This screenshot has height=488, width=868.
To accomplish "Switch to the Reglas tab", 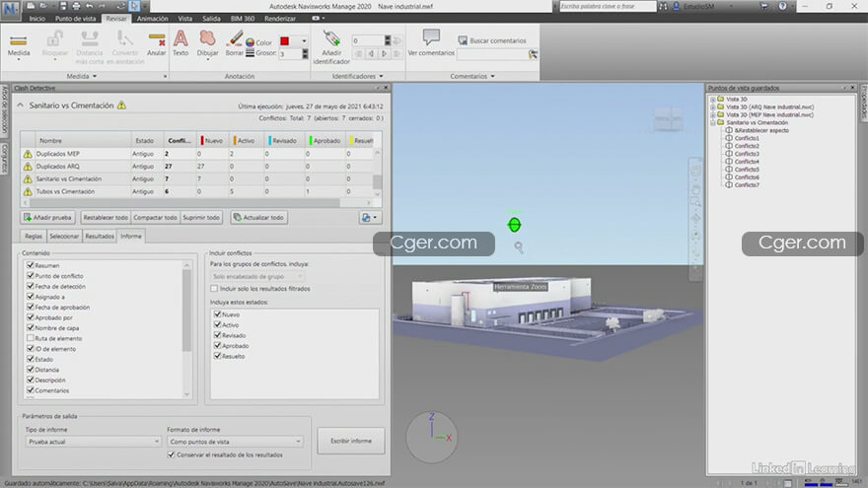I will pyautogui.click(x=34, y=237).
